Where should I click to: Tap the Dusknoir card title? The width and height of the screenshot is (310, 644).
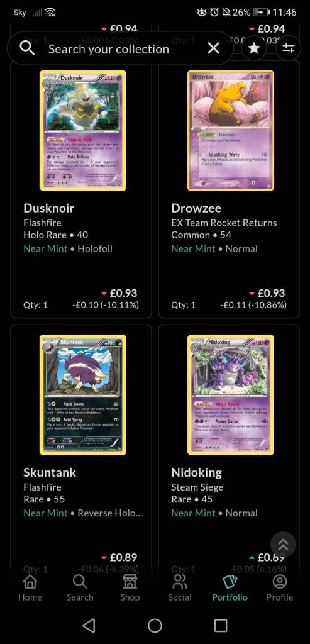[x=49, y=208]
